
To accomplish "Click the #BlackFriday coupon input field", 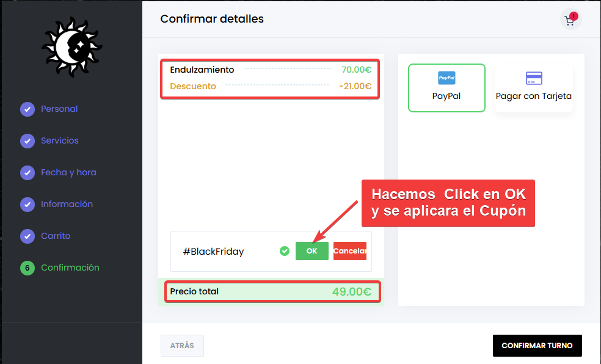I will 226,251.
